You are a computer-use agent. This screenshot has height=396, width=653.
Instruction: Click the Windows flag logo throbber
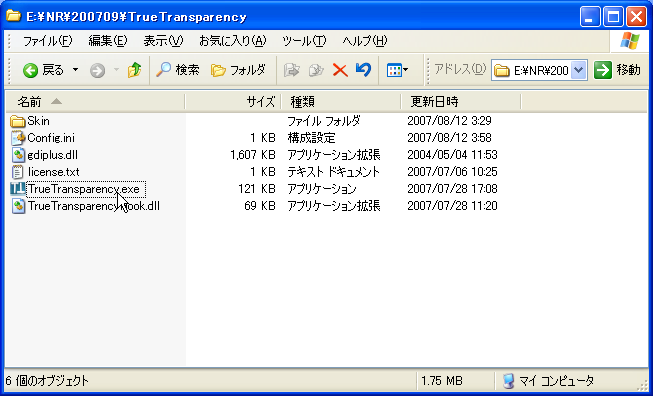(629, 41)
